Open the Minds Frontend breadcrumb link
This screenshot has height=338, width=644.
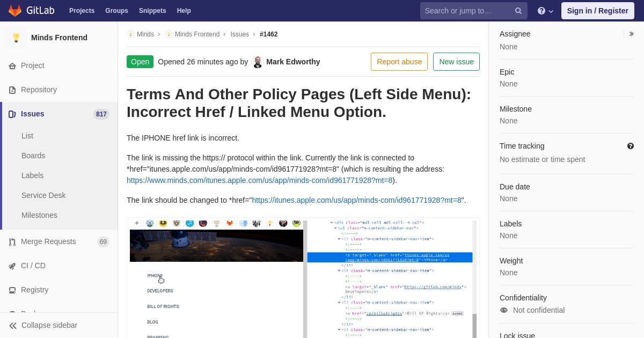(x=197, y=34)
